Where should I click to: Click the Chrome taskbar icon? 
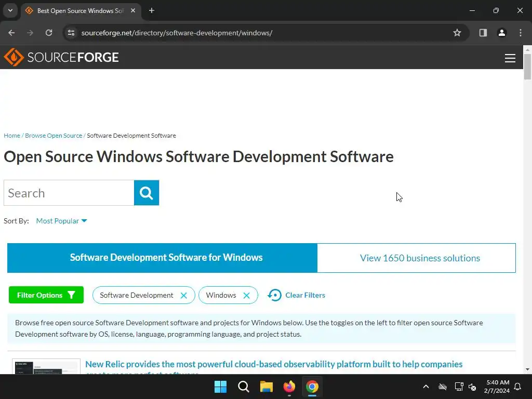(x=312, y=387)
